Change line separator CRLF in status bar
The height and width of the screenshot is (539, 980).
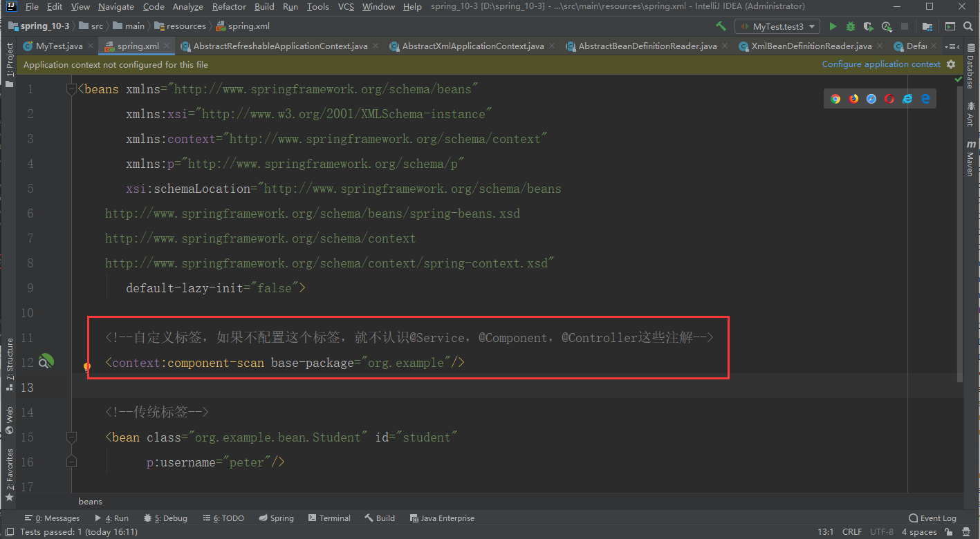(x=851, y=532)
